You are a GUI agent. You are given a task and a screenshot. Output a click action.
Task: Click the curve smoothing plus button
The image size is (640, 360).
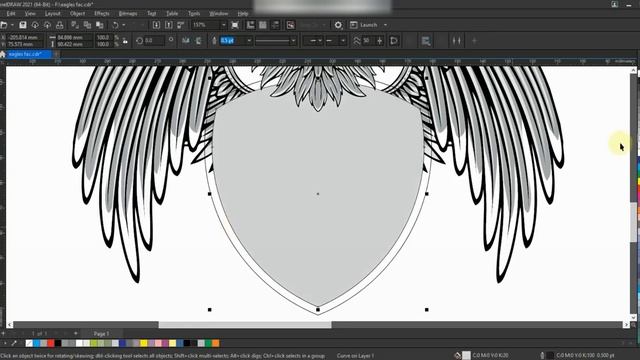pos(380,41)
